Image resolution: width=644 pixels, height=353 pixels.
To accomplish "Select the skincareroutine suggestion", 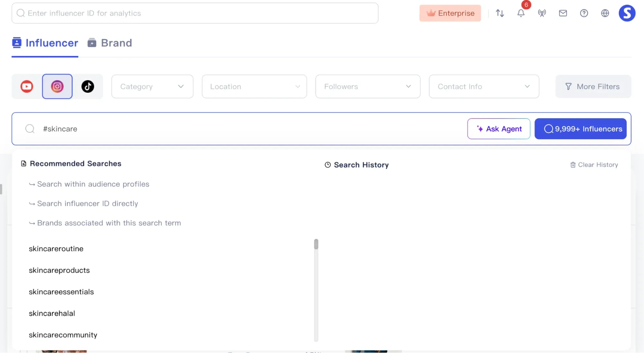I will 56,249.
